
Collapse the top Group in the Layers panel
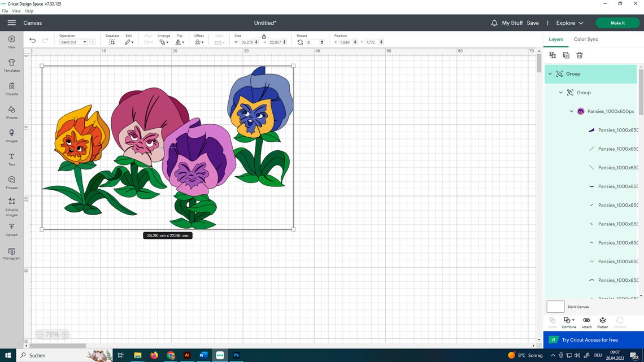click(550, 73)
